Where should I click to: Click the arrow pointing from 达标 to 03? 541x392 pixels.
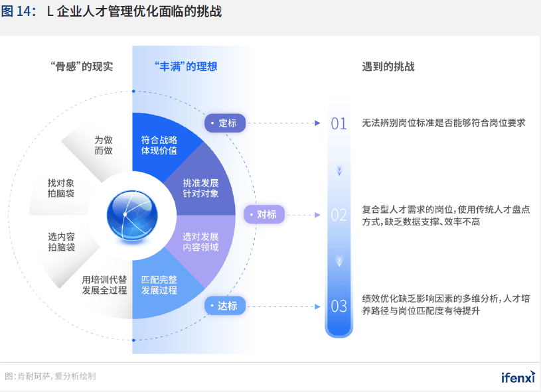pyautogui.click(x=284, y=306)
